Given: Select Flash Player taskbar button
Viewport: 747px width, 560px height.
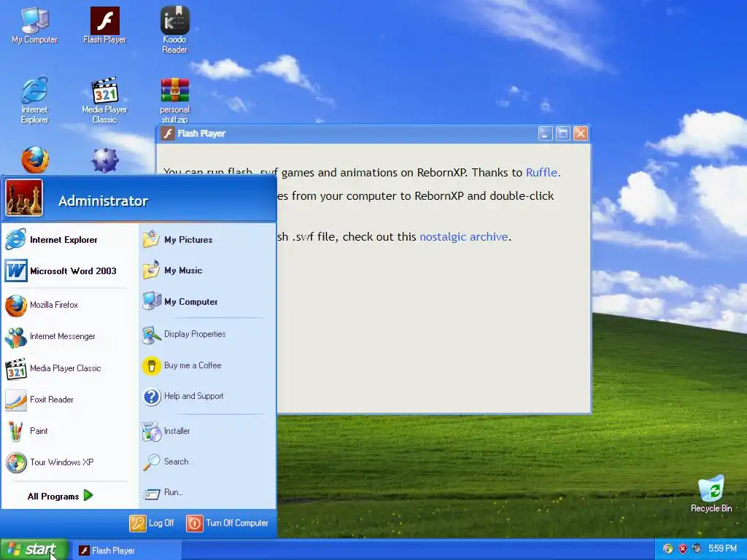Looking at the screenshot, I should 128,551.
